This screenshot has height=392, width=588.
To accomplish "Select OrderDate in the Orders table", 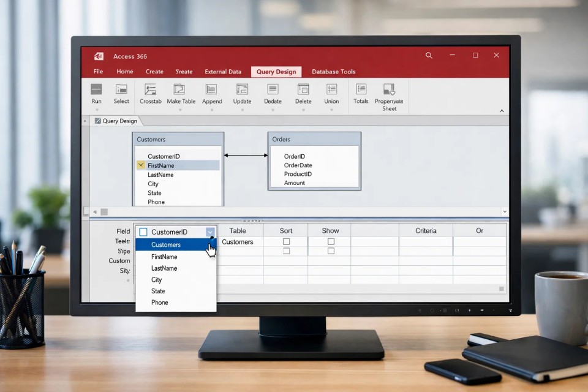I will coord(298,165).
